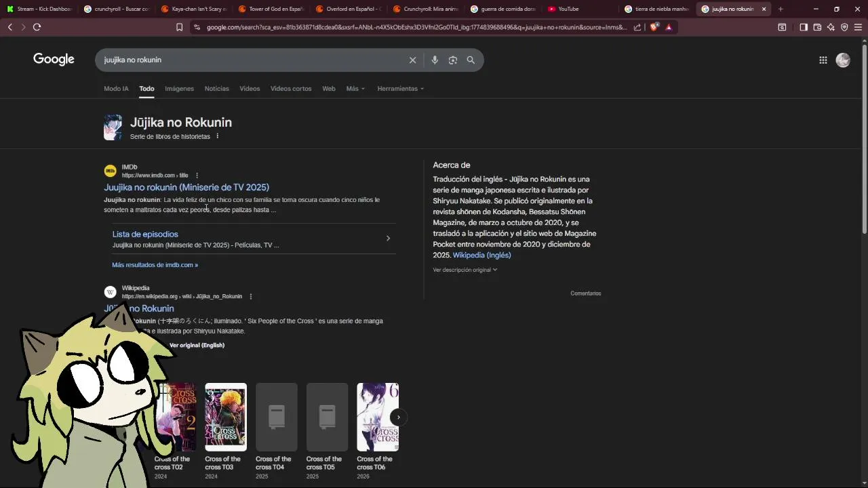This screenshot has width=868, height=488.
Task: Switch to Imágenes results
Action: [x=179, y=89]
